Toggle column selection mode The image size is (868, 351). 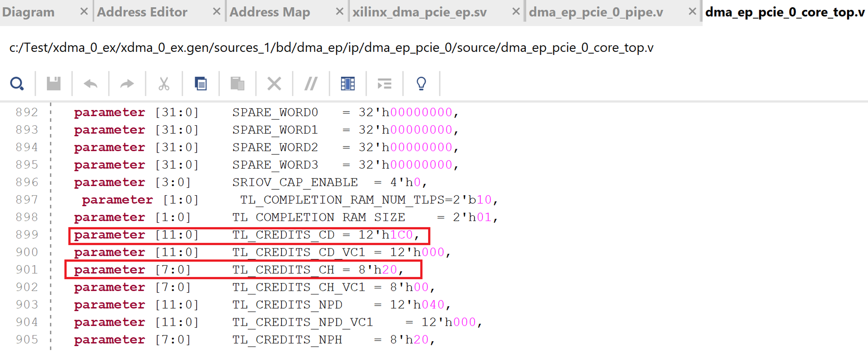348,83
